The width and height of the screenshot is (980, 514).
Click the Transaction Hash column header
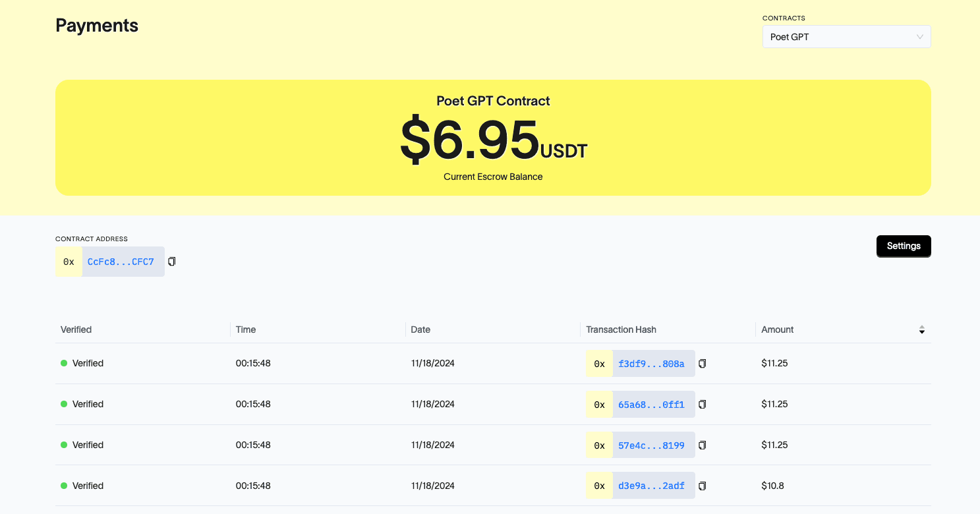(x=621, y=329)
